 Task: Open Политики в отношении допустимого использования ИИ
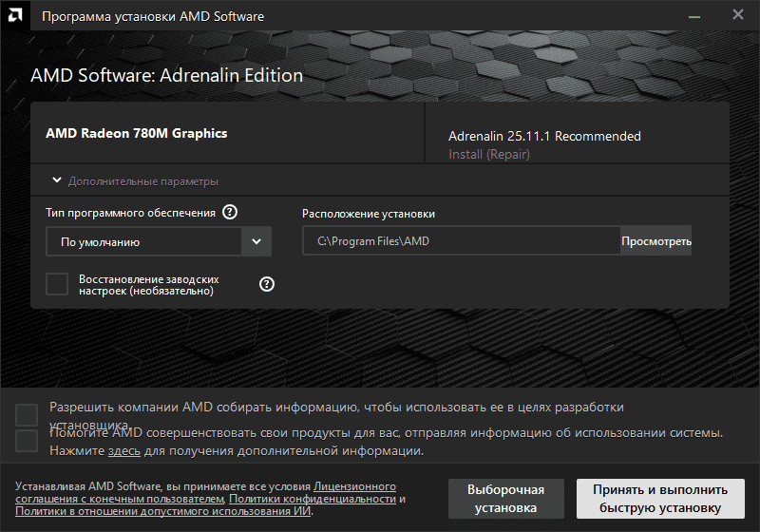[162, 511]
